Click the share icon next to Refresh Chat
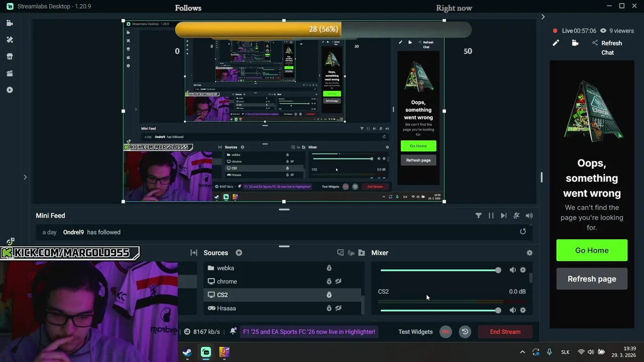This screenshot has height=362, width=644. pyautogui.click(x=595, y=43)
